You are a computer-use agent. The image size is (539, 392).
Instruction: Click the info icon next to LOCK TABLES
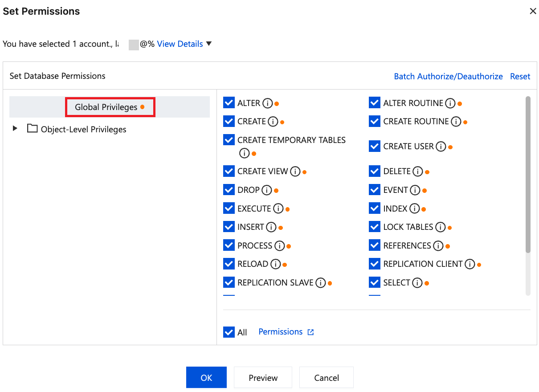[x=441, y=227]
